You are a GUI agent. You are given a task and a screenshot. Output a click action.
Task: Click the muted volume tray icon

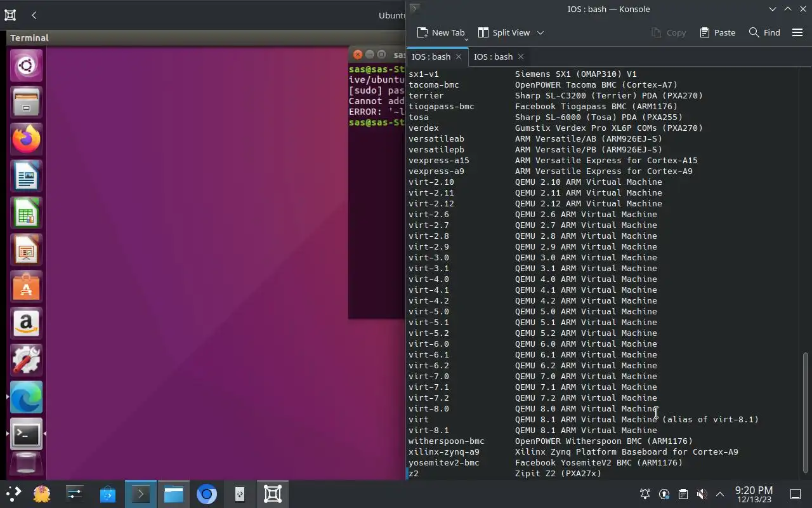coord(702,494)
